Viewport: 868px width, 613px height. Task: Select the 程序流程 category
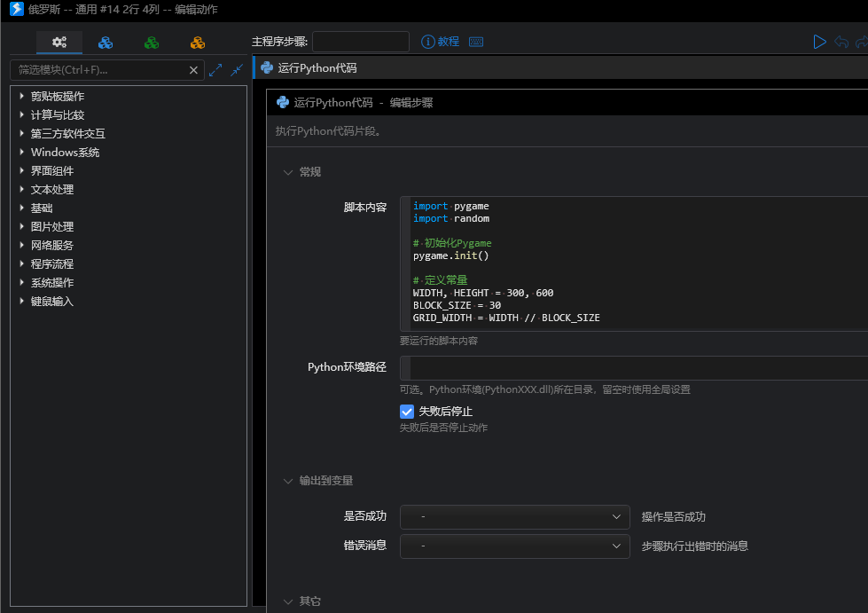(52, 263)
